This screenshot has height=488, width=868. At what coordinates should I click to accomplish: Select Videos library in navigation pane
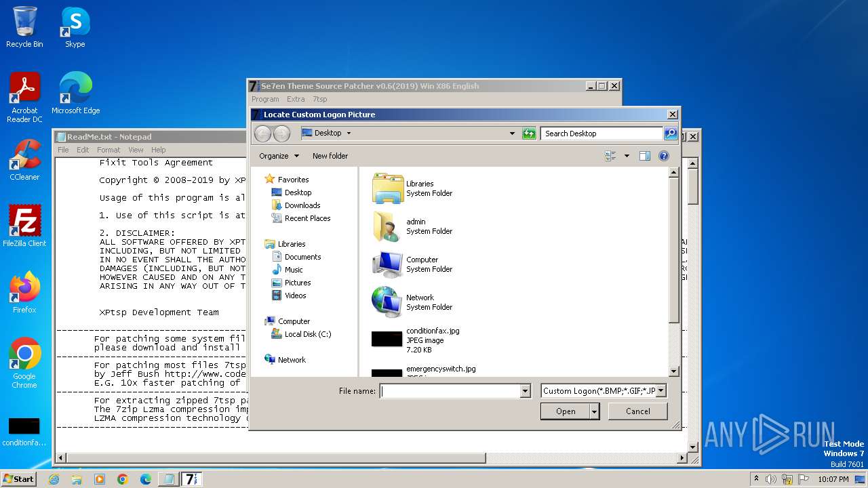[295, 296]
